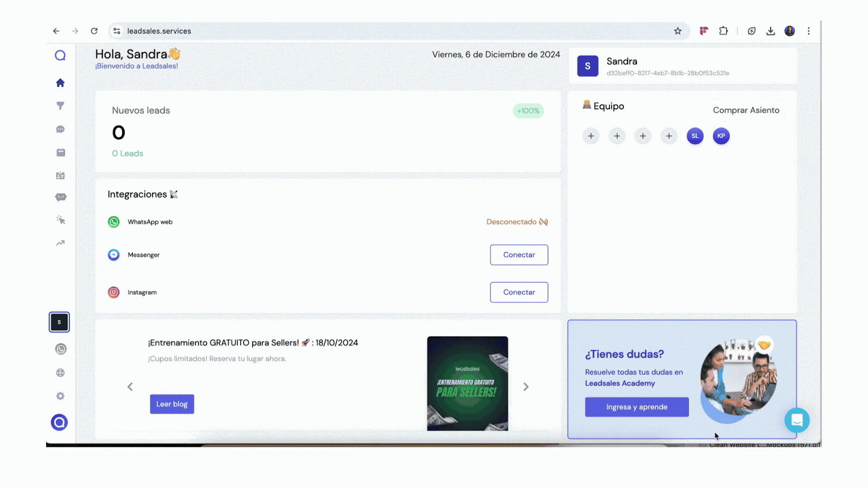Click the WhatsApp icon in lower sidebar
The image size is (868, 488).
[60, 349]
